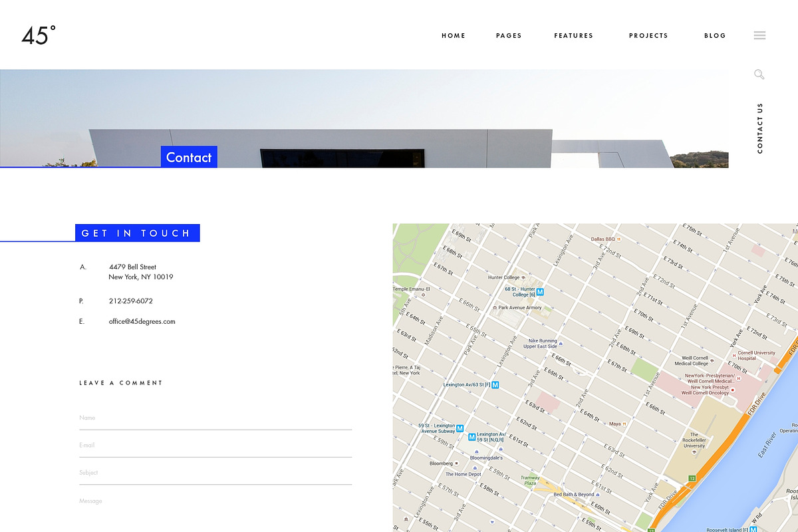Open the PROJECTS menu item
This screenshot has width=798, height=532.
648,36
